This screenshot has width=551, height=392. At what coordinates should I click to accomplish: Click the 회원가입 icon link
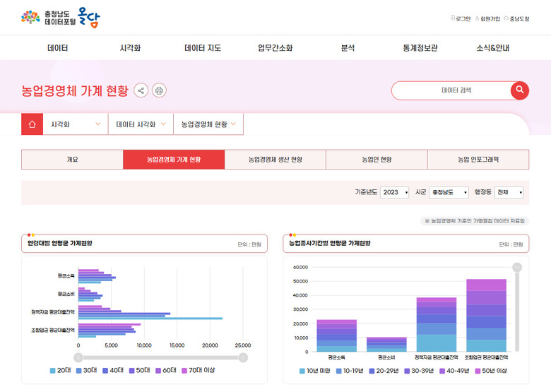[x=487, y=18]
